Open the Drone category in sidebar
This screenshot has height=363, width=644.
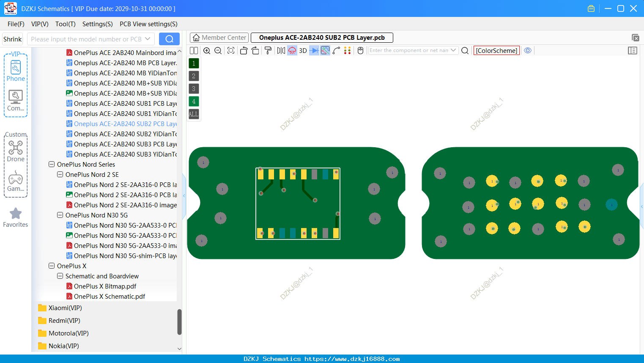(x=16, y=151)
